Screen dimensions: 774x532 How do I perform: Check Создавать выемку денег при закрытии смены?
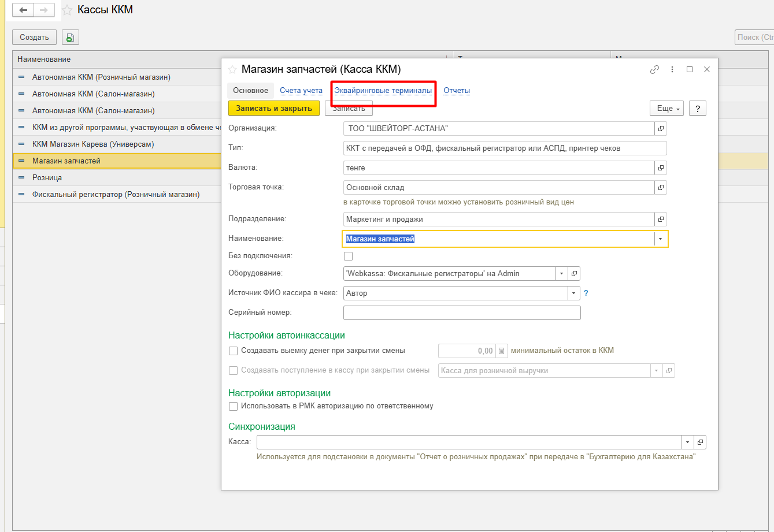[234, 351]
